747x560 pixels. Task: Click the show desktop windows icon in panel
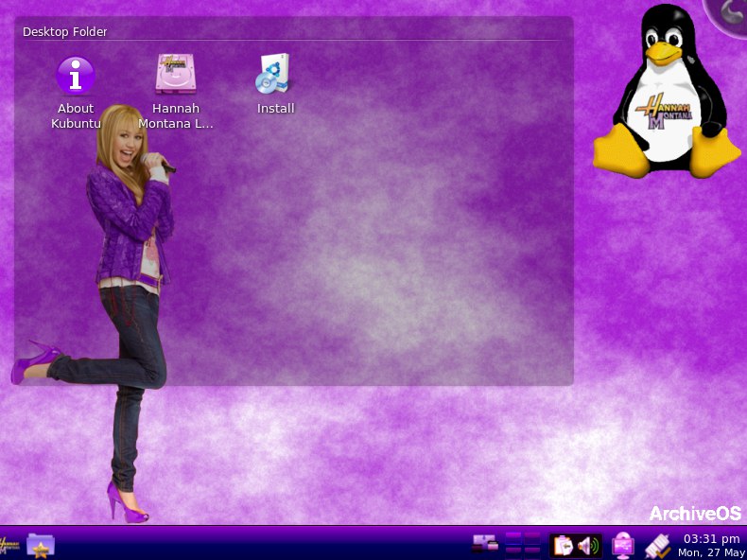pos(485,544)
